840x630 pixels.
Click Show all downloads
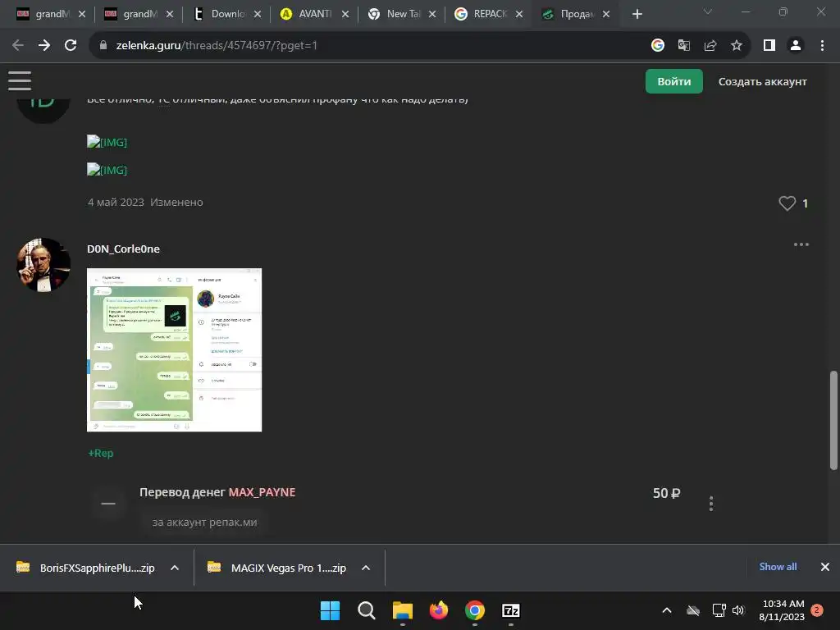point(778,567)
